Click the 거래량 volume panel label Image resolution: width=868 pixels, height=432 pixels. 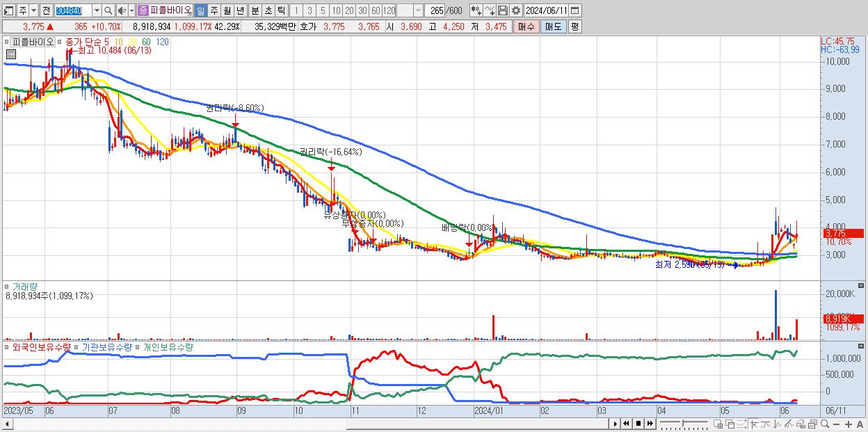pyautogui.click(x=24, y=286)
